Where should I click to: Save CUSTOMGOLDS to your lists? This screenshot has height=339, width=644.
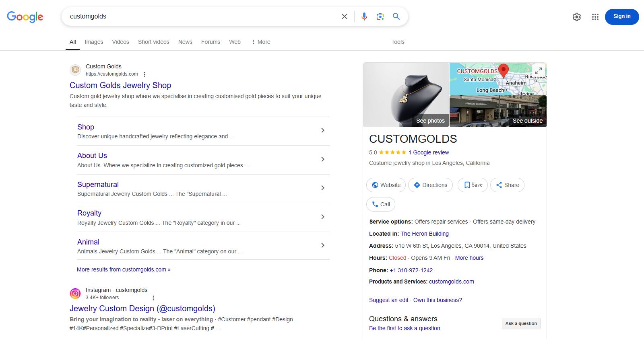click(x=473, y=185)
